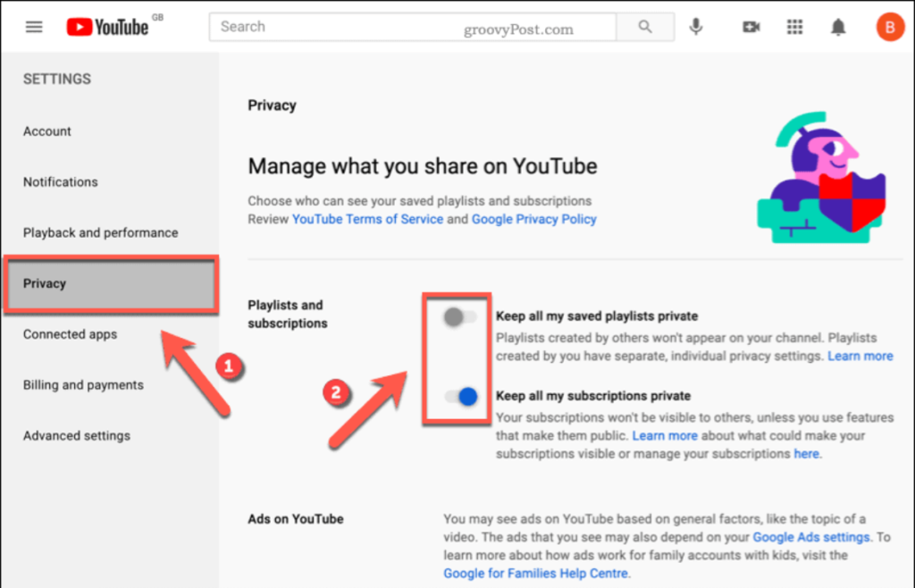This screenshot has height=588, width=915.
Task: Enable Keep all my saved playlists private
Action: point(459,317)
